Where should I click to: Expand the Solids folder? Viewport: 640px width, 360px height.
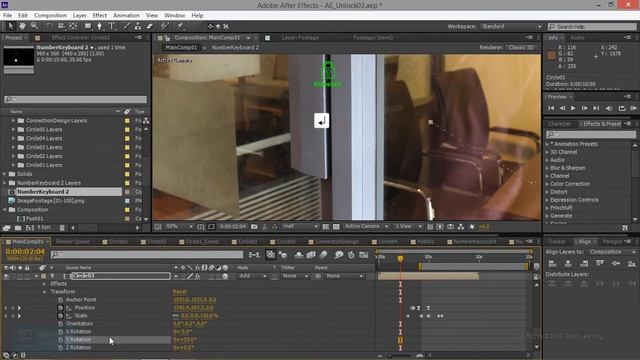[5, 174]
